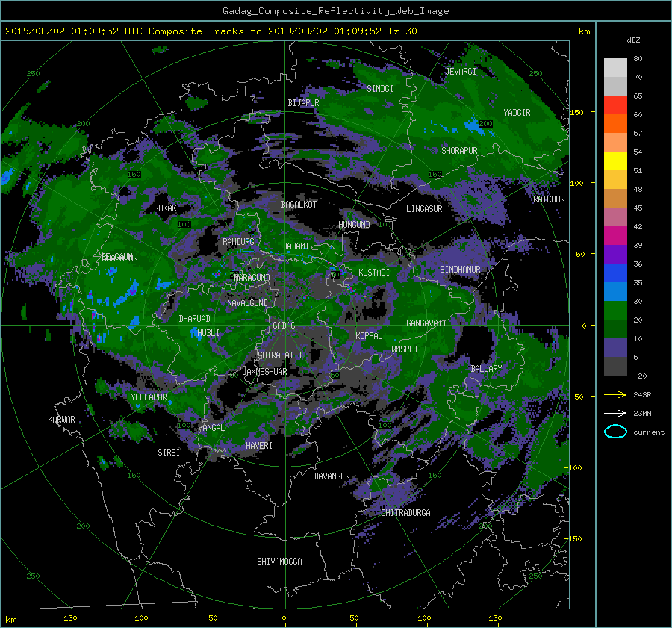The image size is (672, 628).
Task: Click the -20 dBZ scale value
Action: click(640, 376)
